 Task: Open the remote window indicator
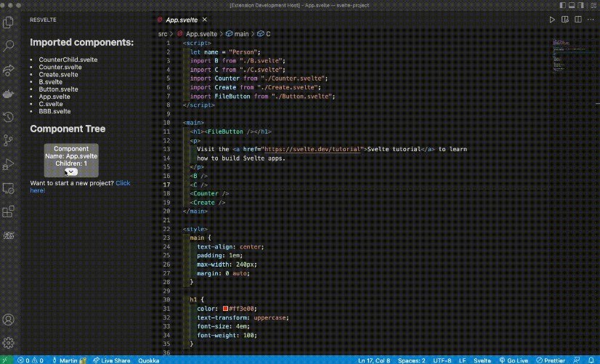(7, 360)
